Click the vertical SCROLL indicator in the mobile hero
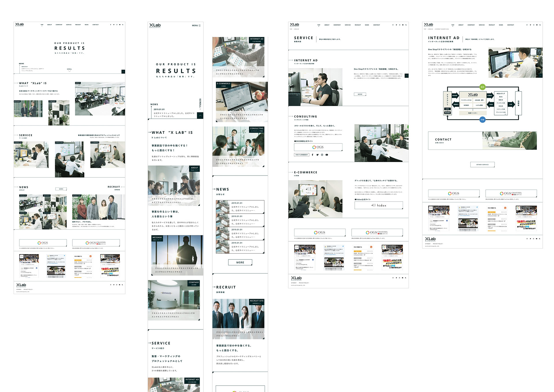The height and width of the screenshot is (392, 554). point(200,103)
